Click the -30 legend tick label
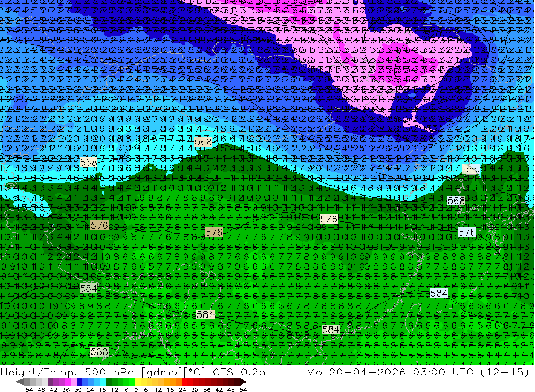Image resolution: width=535 pixels, height=392 pixels. (x=77, y=390)
